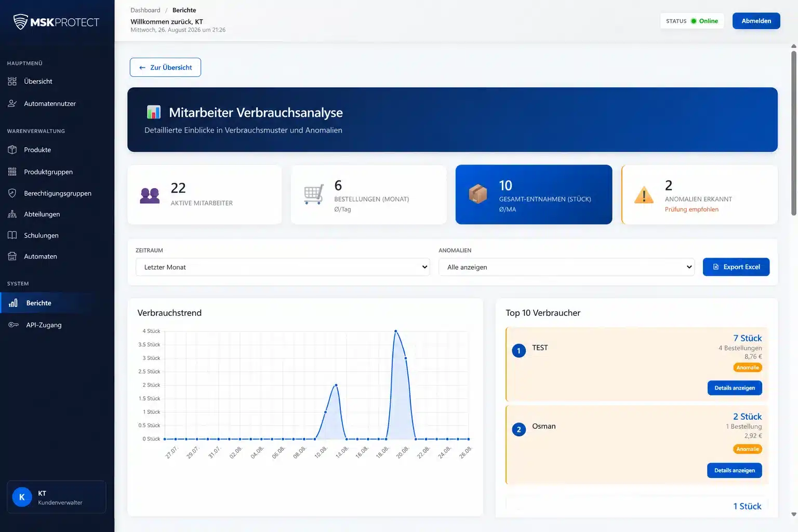Click the Produktgruppen list icon
This screenshot has height=532, width=798.
click(12, 171)
